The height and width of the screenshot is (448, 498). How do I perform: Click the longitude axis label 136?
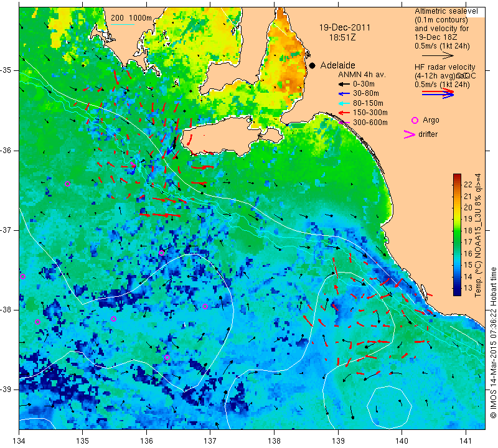[146, 441]
